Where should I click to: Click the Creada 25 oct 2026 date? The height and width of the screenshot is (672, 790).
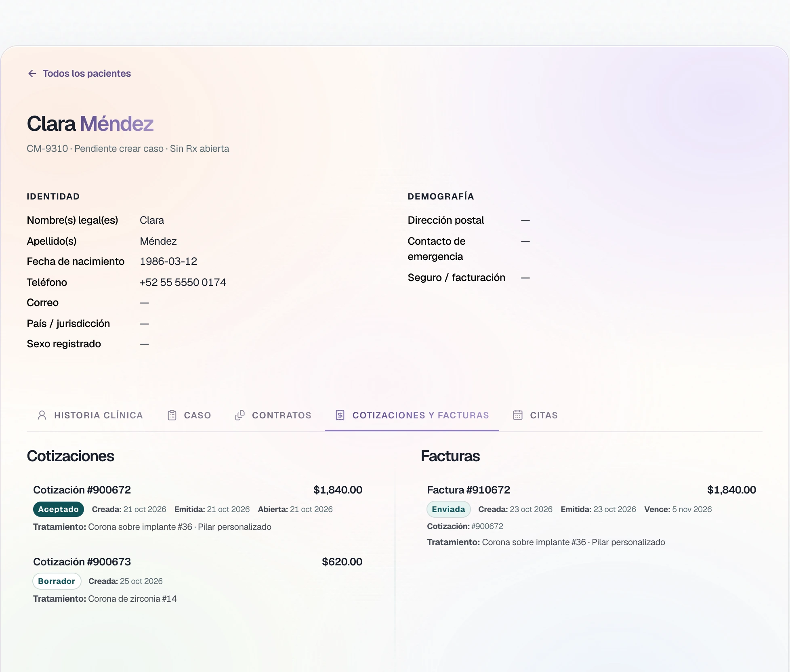click(x=126, y=581)
